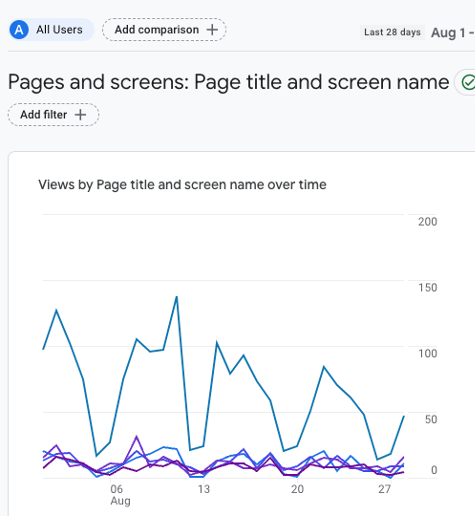Click the '27' x-axis date label

coord(384,489)
